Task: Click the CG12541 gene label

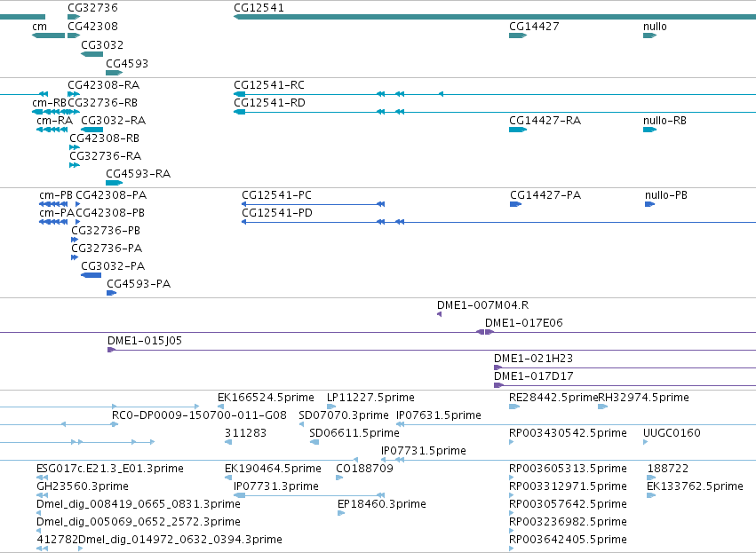Action: point(259,8)
